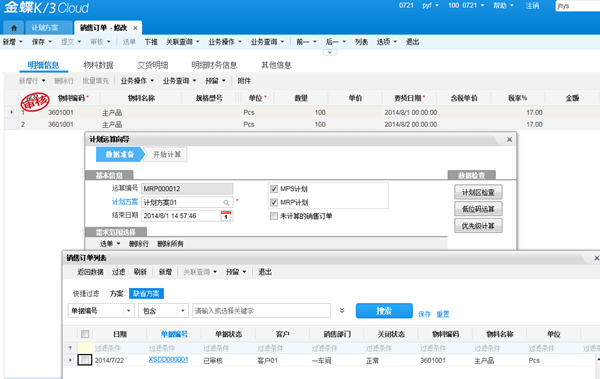
Task: Click the 搜索 button
Action: point(384,310)
